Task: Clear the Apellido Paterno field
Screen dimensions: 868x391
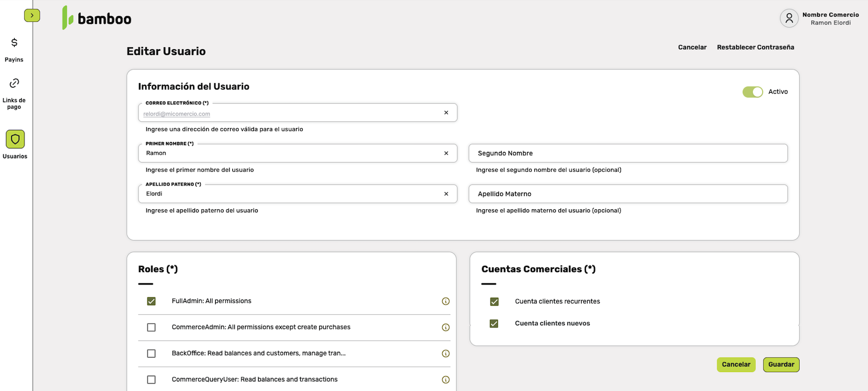Action: pyautogui.click(x=446, y=194)
